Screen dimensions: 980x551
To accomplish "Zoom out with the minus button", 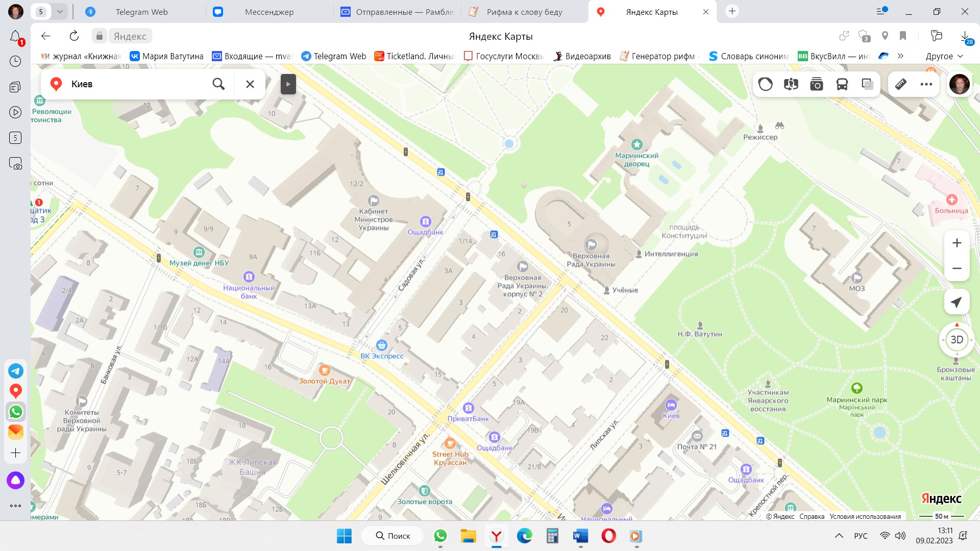I will tap(957, 268).
